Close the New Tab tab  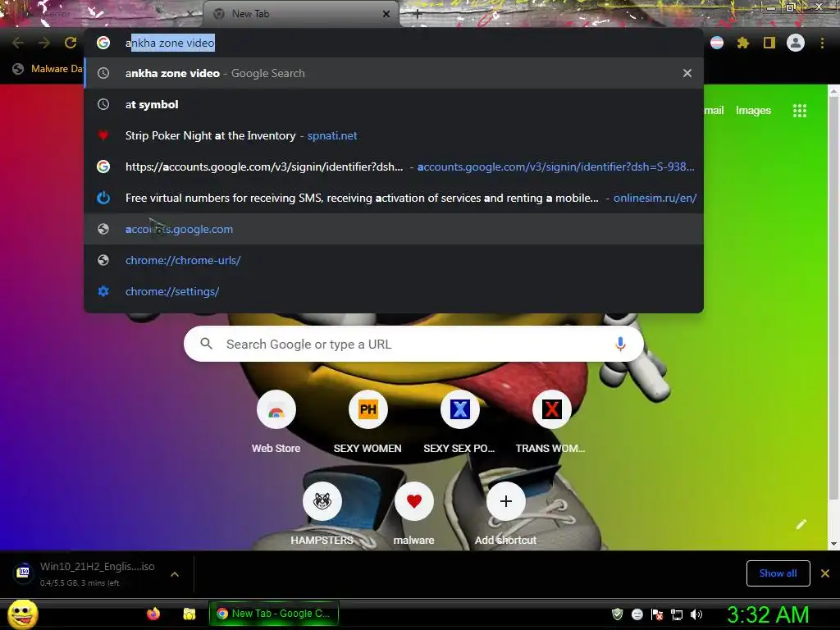pos(386,14)
